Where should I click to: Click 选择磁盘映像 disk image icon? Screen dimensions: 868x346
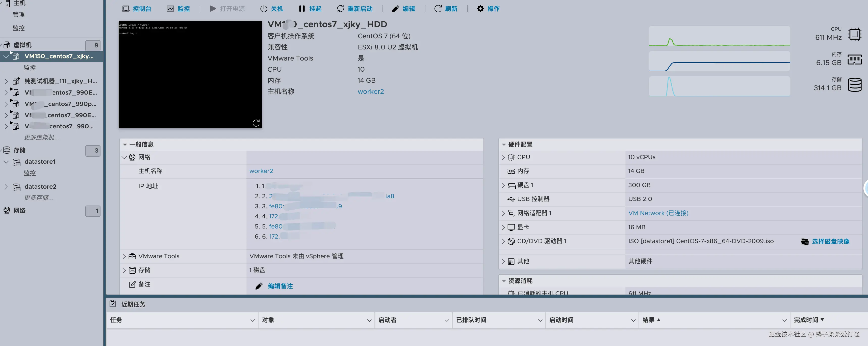pos(805,242)
